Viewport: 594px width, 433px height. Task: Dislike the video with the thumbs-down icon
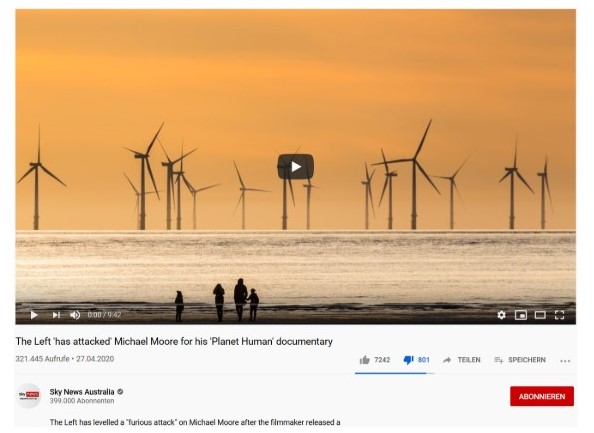408,360
